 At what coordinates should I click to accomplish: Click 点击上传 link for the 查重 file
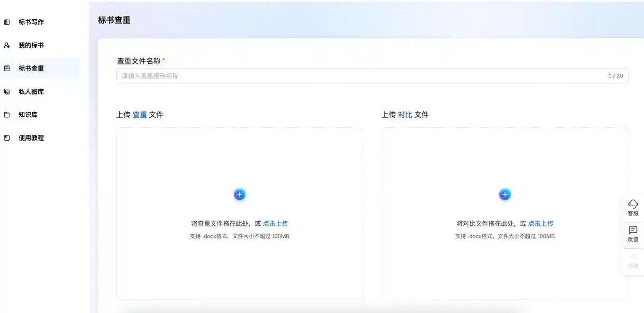pos(275,224)
